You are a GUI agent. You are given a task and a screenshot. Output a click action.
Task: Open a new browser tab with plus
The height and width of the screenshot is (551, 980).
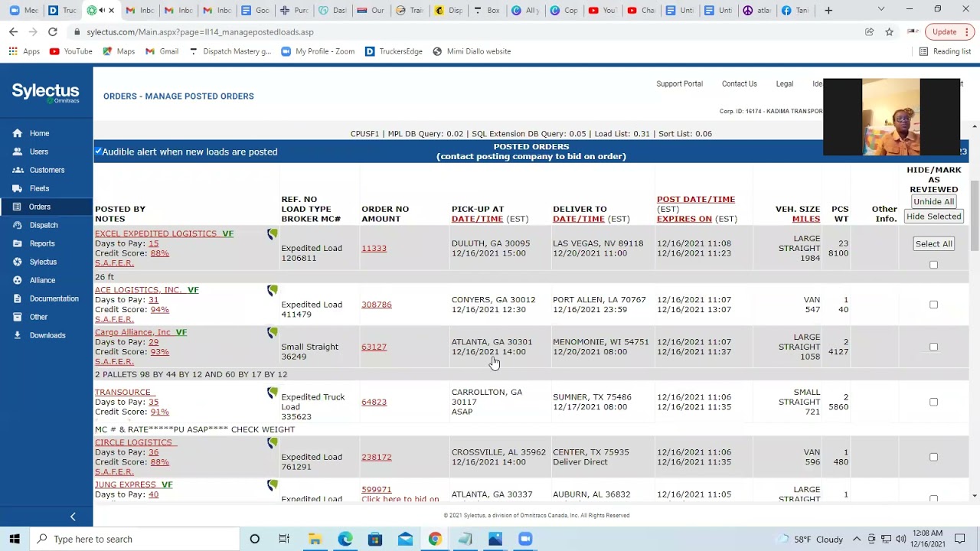pos(828,10)
